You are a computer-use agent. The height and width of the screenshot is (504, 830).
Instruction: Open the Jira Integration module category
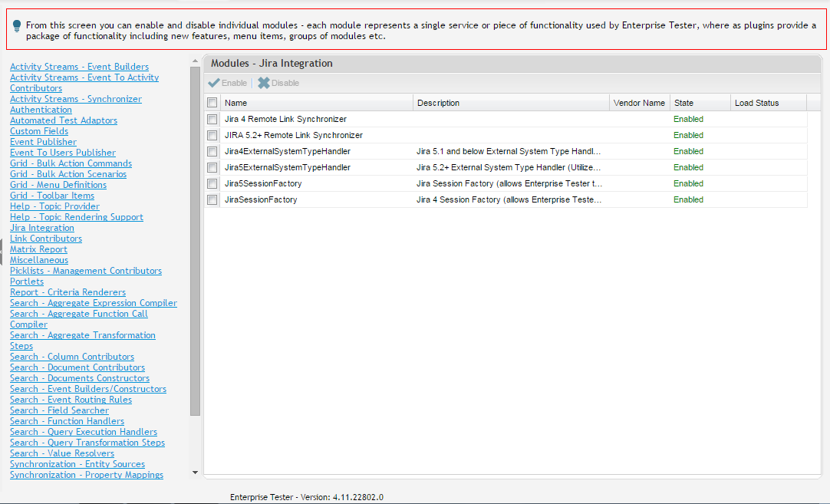42,228
